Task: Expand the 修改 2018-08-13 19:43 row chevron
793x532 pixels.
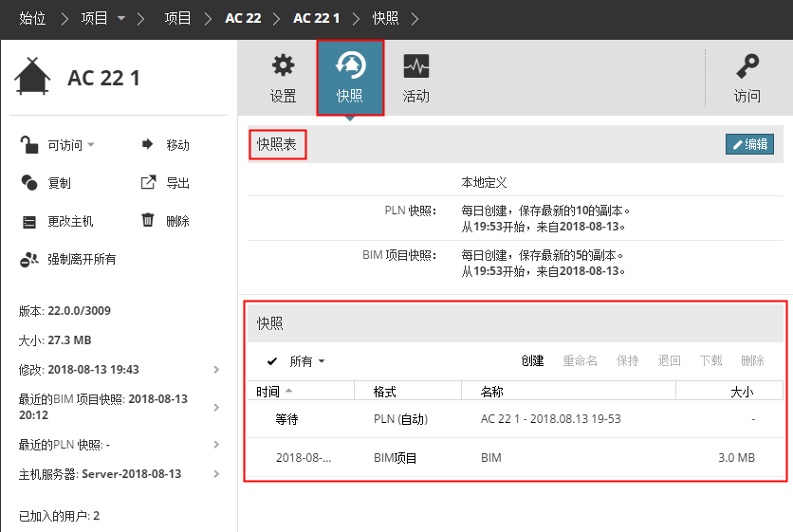Action: point(216,370)
